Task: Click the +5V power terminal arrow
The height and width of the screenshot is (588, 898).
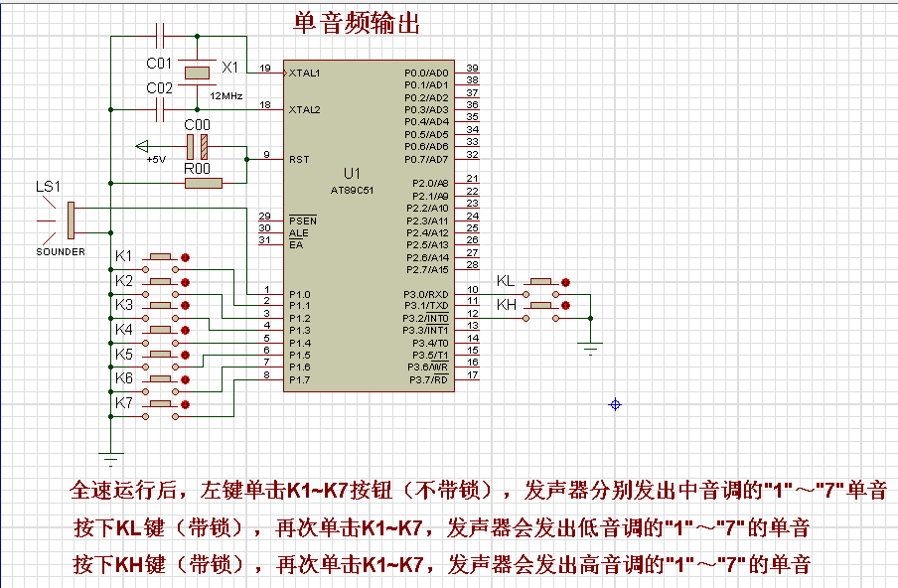Action: pos(142,147)
